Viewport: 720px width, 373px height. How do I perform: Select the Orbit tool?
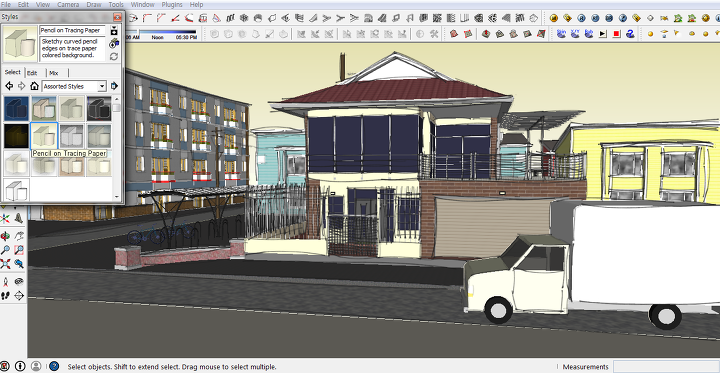(6, 237)
